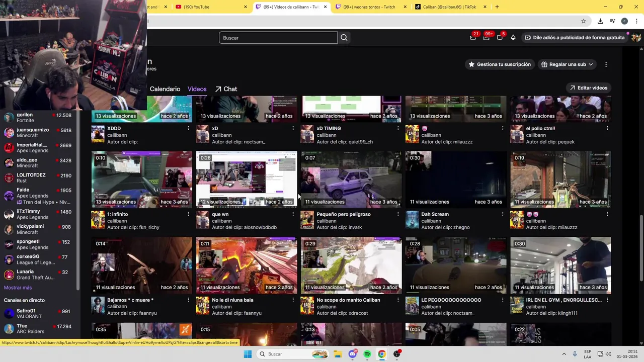This screenshot has height=362, width=644.
Task: Open Chrome three-dot settings menu
Action: (x=636, y=21)
